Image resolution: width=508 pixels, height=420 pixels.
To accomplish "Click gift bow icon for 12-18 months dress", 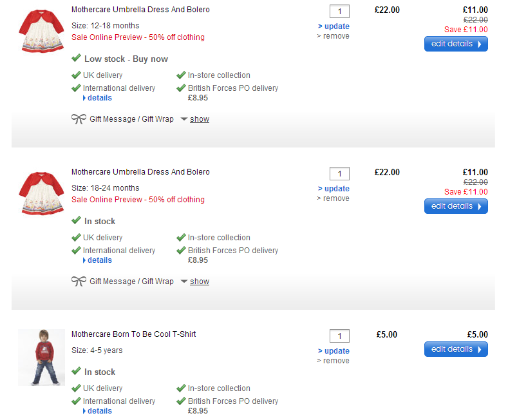I will tap(78, 119).
